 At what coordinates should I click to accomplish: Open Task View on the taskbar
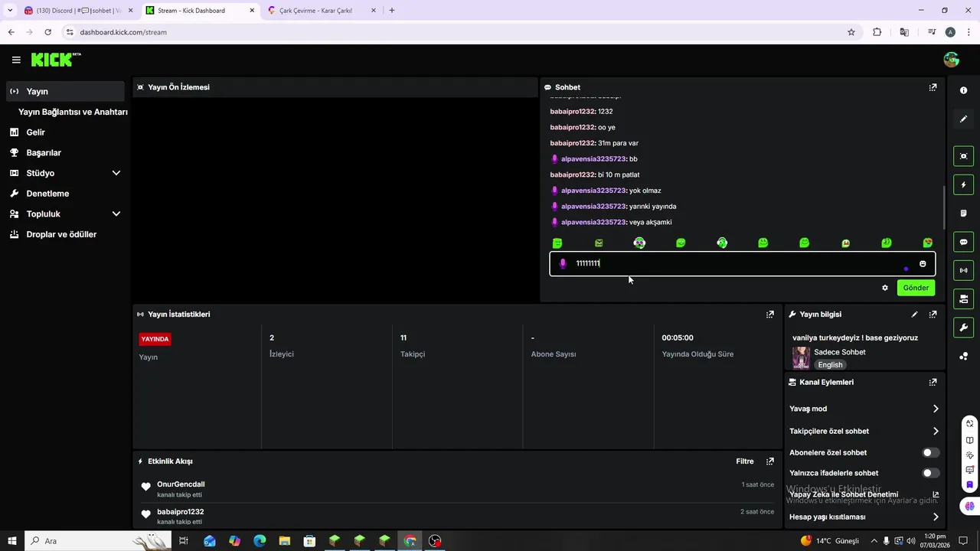point(184,541)
